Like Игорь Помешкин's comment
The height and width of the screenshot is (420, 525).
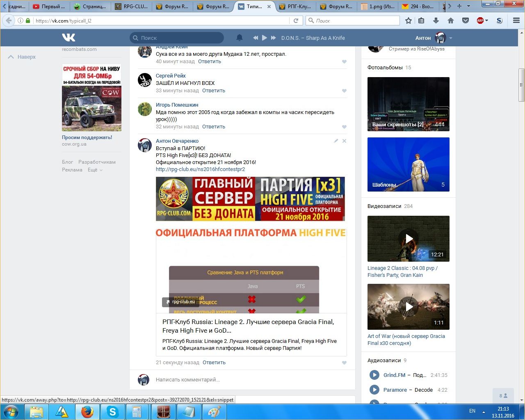click(x=344, y=127)
